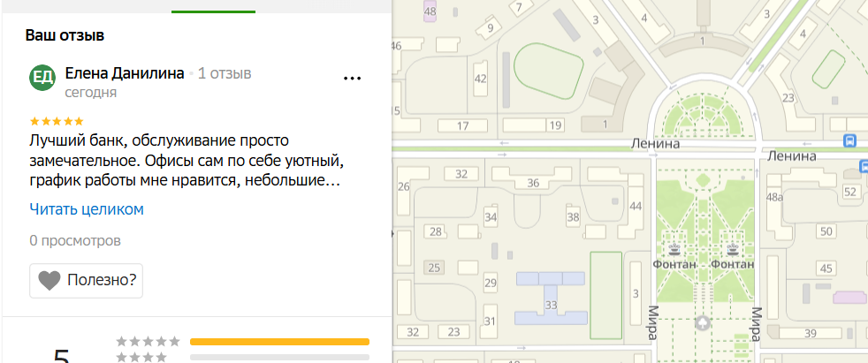Image resolution: width=868 pixels, height=363 pixels.
Task: Click house number 44 on the map
Action: pos(636,207)
